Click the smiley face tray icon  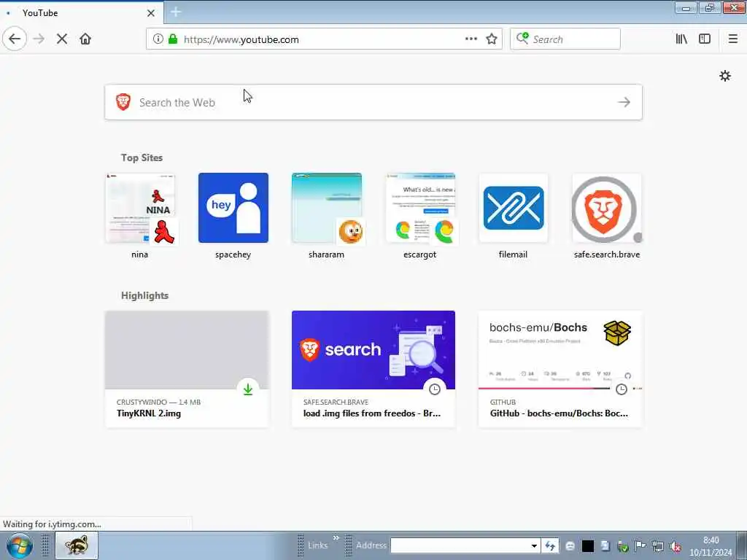[570, 546]
